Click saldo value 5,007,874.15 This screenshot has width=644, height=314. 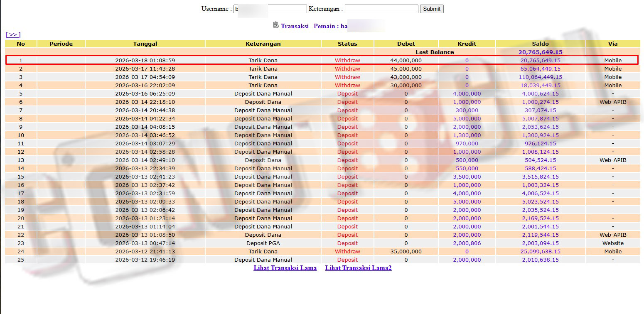540,118
